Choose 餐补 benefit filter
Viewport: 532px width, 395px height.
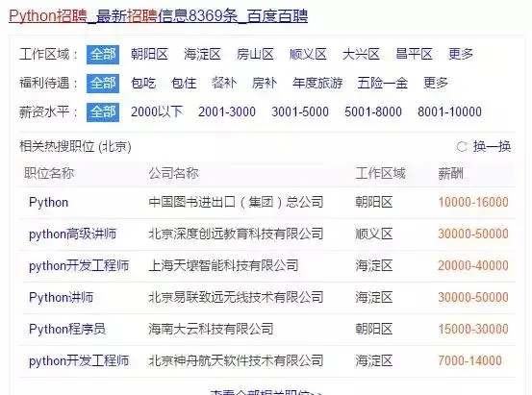224,83
